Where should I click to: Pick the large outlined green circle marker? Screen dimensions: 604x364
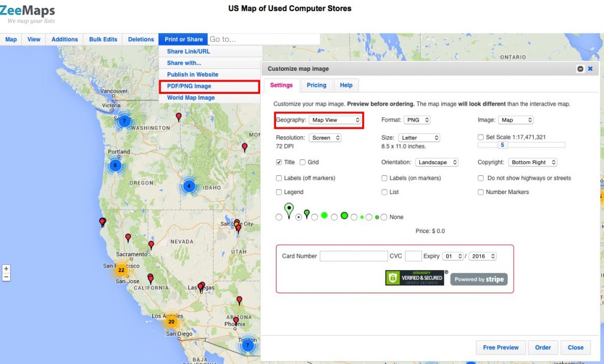click(334, 217)
